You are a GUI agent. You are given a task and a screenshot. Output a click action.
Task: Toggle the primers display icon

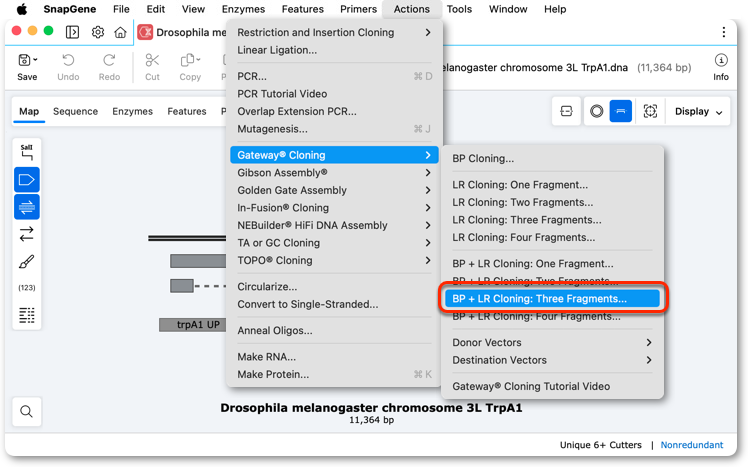(x=27, y=207)
